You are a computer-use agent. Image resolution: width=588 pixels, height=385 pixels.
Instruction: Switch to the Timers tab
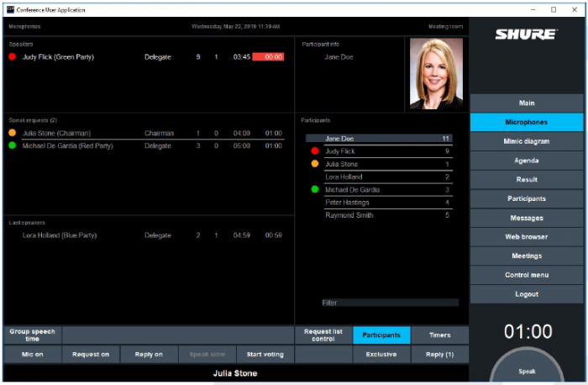click(x=439, y=335)
